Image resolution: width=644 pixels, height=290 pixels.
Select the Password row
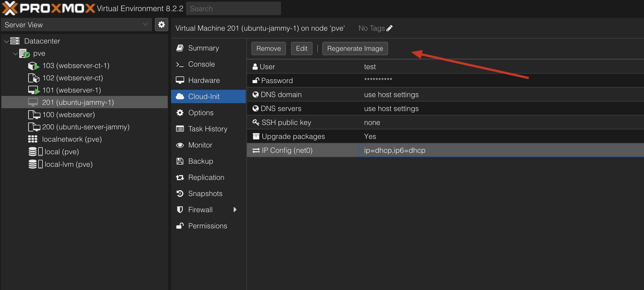(x=445, y=81)
